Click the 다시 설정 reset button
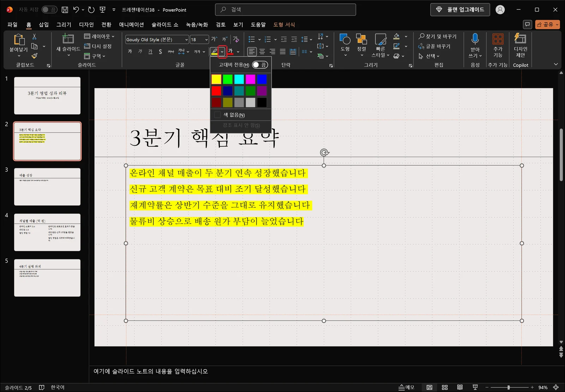The width and height of the screenshot is (565, 392). 98,46
